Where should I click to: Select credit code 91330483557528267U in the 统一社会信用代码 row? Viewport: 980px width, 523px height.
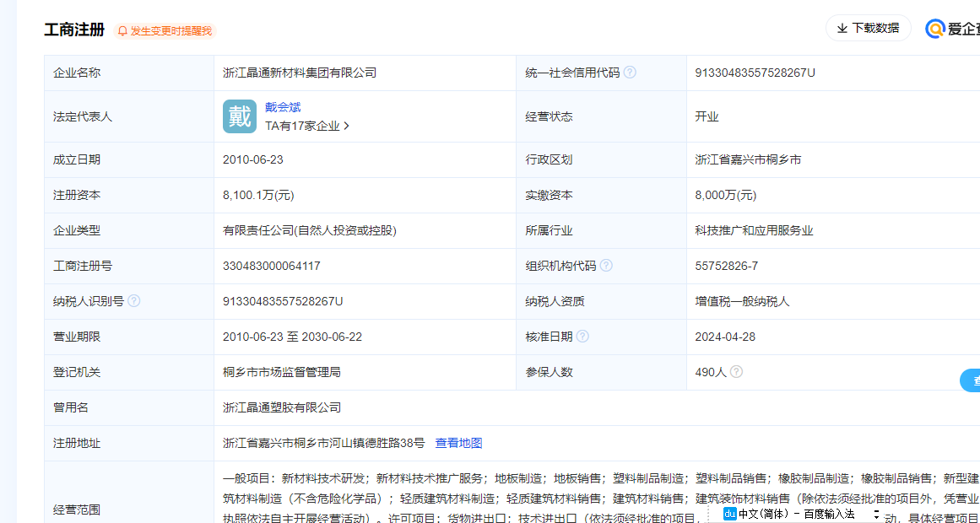pos(755,73)
